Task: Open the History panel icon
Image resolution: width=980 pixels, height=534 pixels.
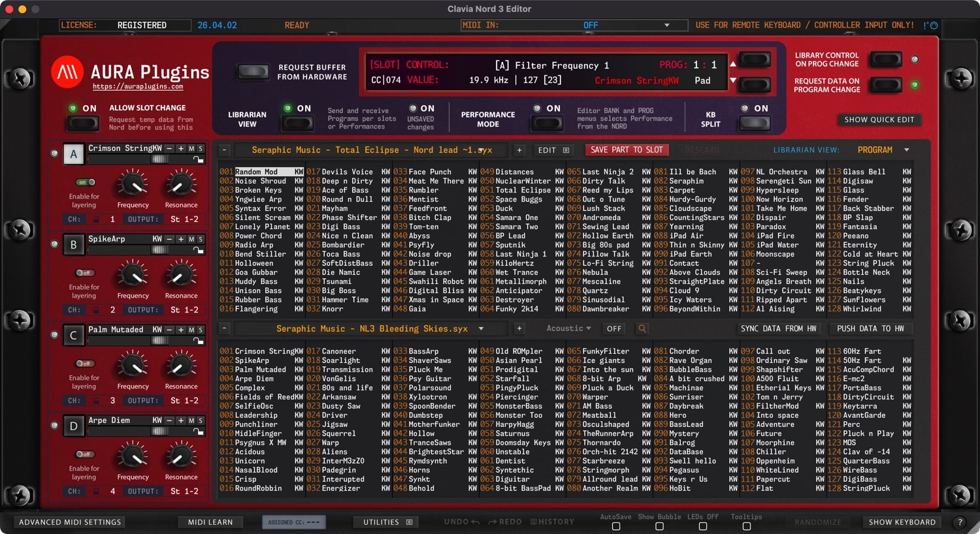Action: 534,522
